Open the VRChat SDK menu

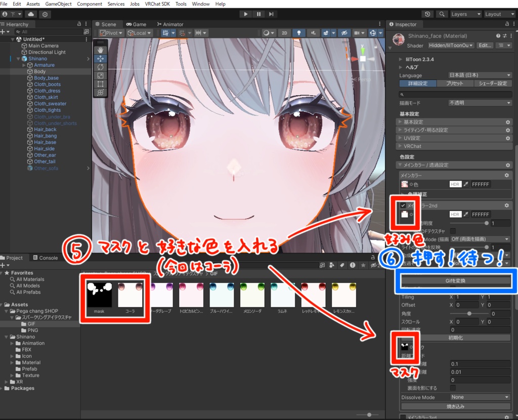point(157,4)
